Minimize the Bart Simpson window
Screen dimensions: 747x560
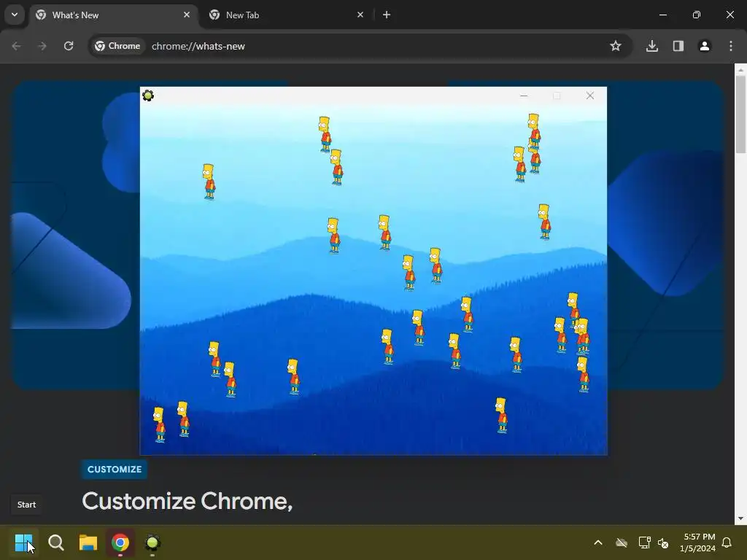tap(524, 96)
